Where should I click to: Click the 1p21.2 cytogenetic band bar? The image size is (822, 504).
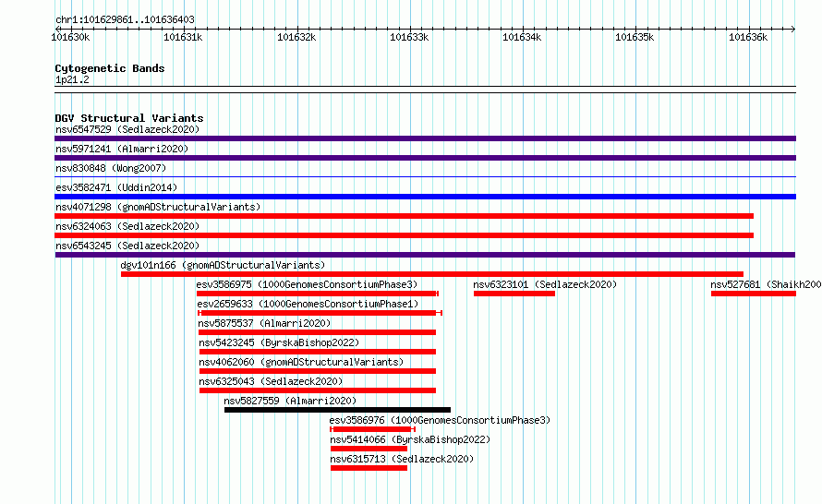pos(425,90)
